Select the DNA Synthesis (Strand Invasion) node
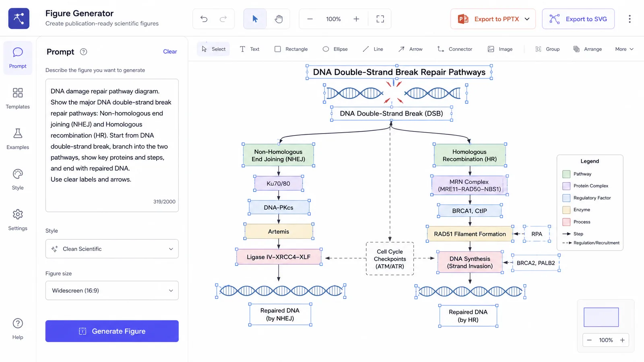644x362 pixels. coord(470,262)
